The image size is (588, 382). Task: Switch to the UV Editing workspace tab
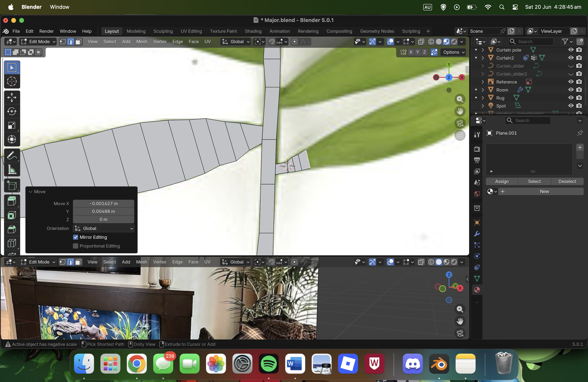191,31
